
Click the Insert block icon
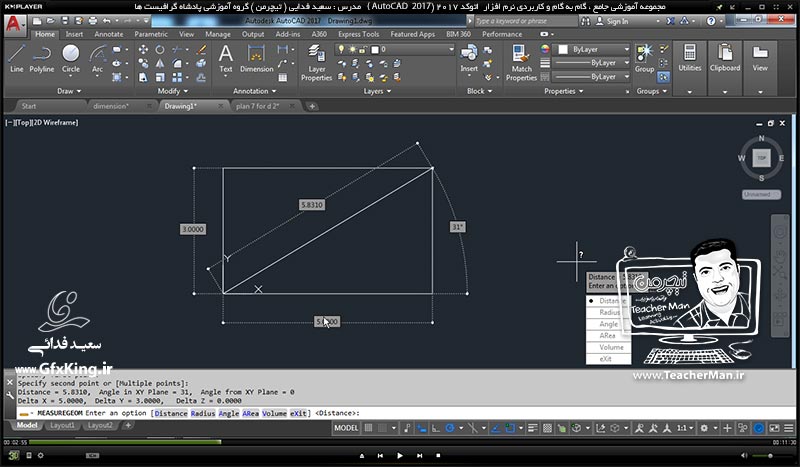click(468, 58)
